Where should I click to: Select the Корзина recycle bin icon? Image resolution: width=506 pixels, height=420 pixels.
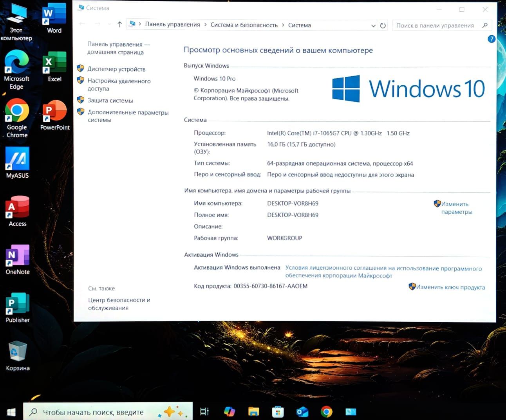(x=18, y=356)
